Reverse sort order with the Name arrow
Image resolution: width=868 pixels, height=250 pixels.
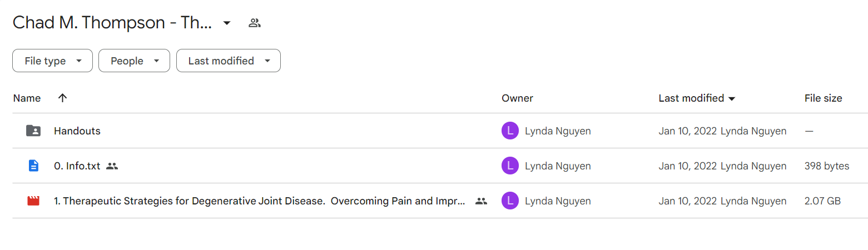(62, 98)
